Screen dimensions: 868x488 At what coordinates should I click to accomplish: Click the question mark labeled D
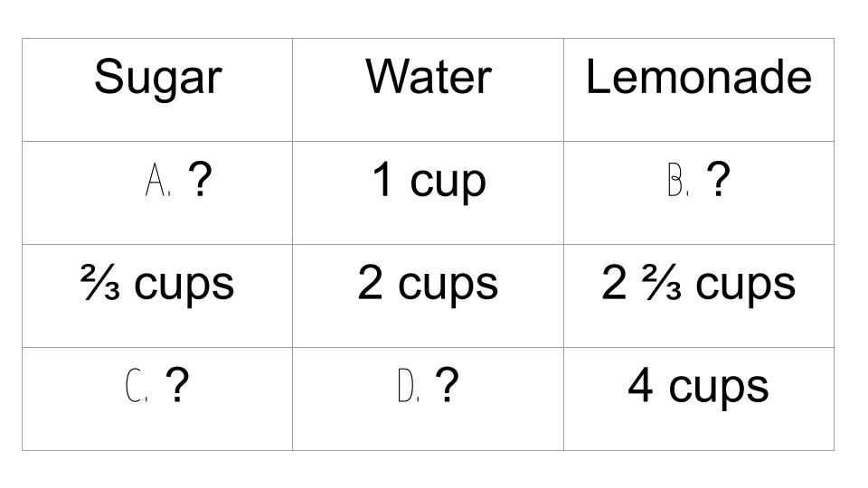pos(447,385)
